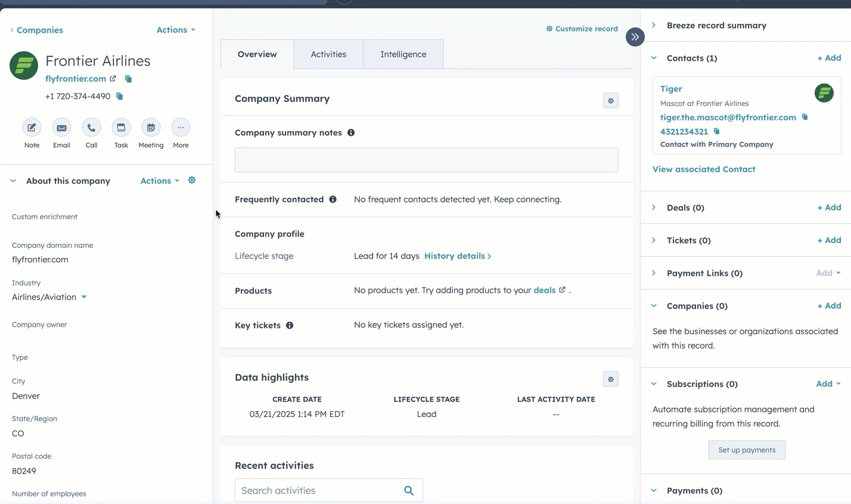Switch to the Activities tab
Screen dimensions: 851x504
point(328,54)
